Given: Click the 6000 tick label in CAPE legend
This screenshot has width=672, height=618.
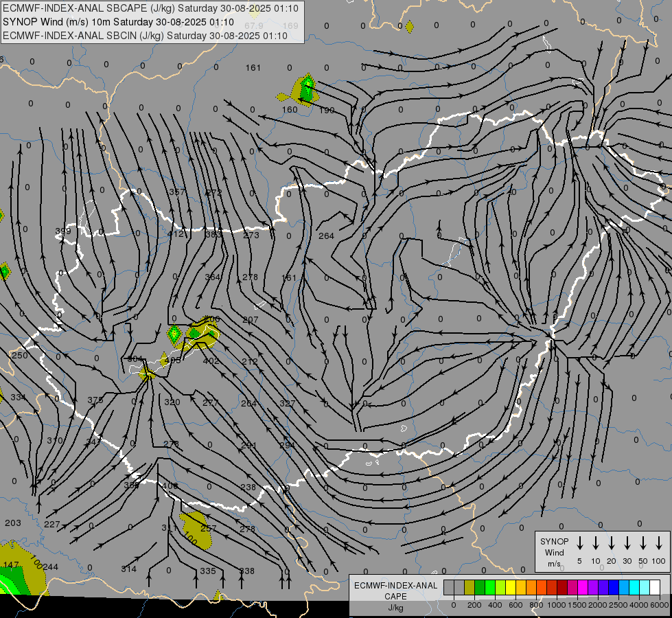Looking at the screenshot, I should point(660,605).
